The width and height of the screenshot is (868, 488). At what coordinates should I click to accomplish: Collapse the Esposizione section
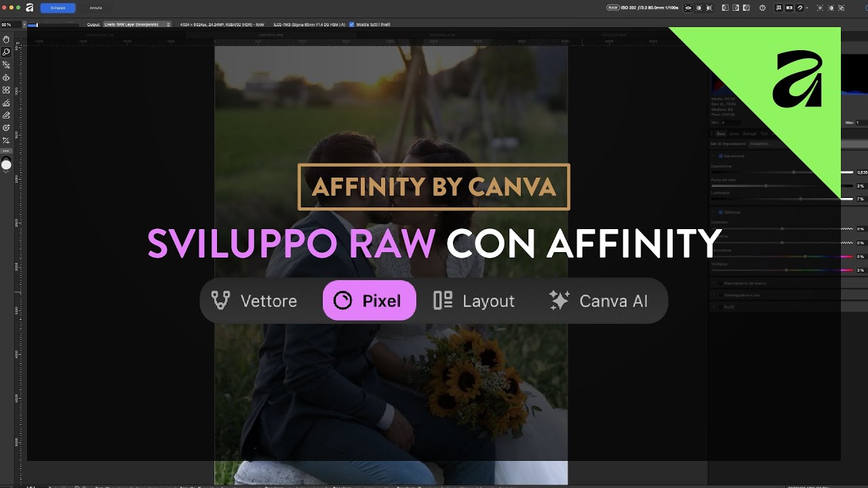pos(713,156)
